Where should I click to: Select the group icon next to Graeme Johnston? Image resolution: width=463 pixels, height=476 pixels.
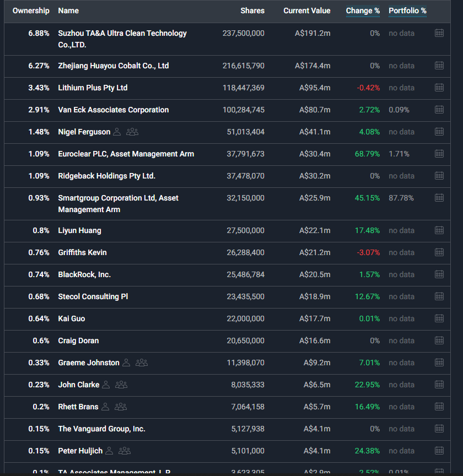142,363
